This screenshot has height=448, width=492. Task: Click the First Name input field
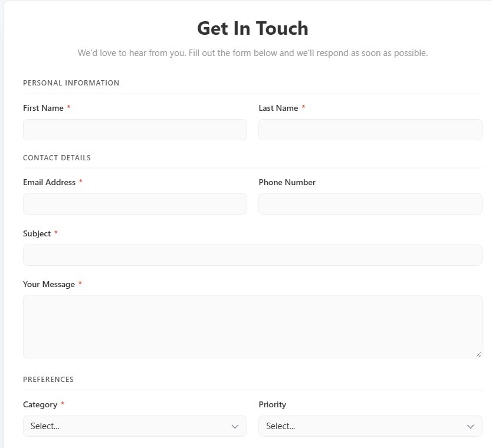135,130
